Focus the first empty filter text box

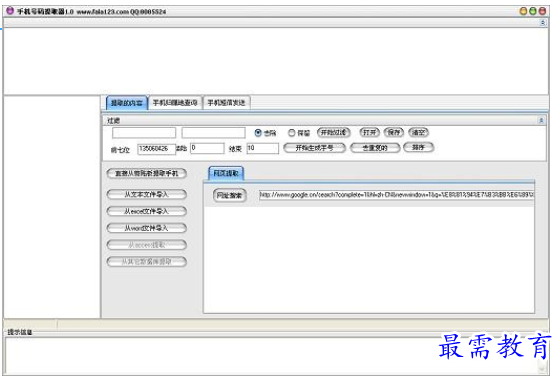click(x=144, y=133)
